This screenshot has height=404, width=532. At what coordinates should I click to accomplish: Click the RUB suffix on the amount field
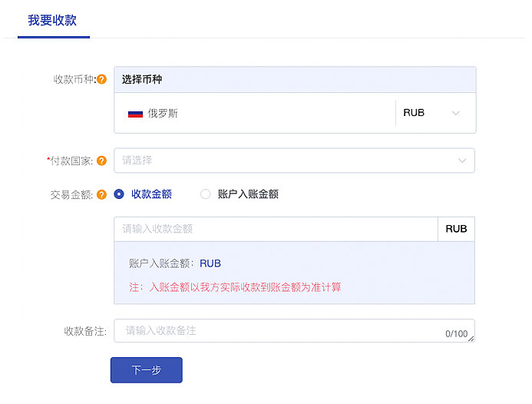click(x=456, y=229)
